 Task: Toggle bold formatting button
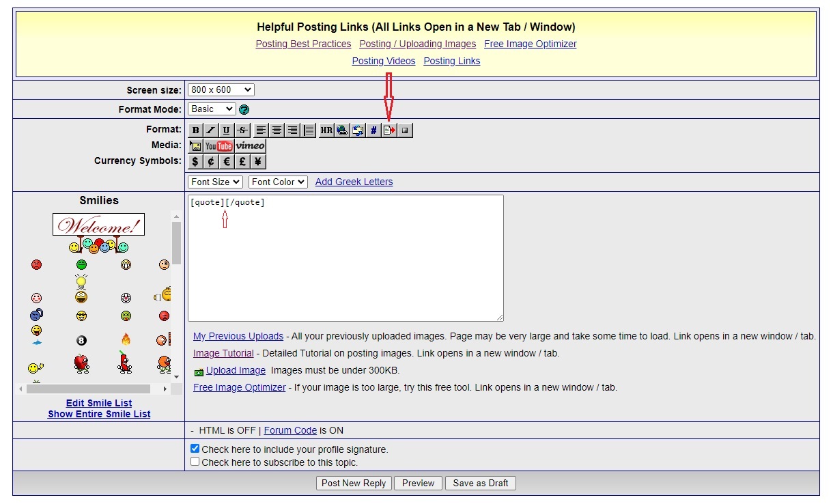(x=195, y=130)
